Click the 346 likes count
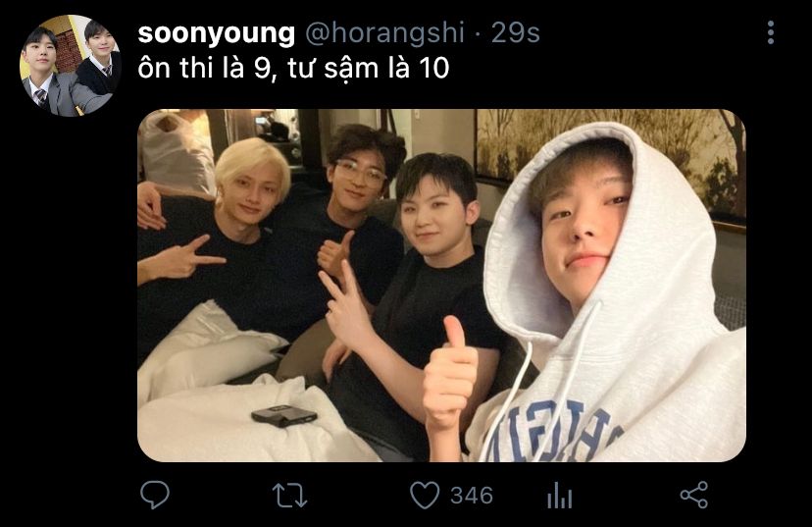812x527 pixels. click(472, 496)
